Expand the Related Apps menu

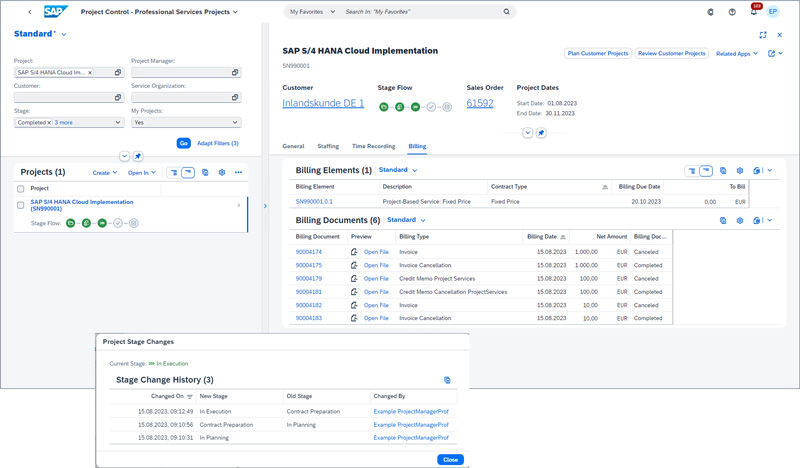[737, 54]
